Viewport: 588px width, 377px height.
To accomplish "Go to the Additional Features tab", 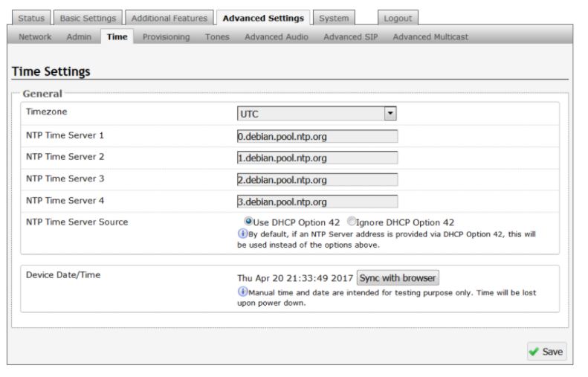I will [169, 18].
